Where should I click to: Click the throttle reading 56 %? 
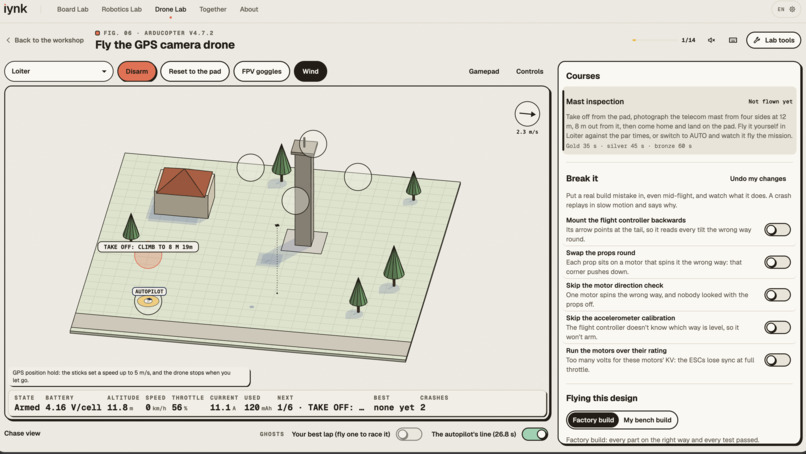point(180,408)
